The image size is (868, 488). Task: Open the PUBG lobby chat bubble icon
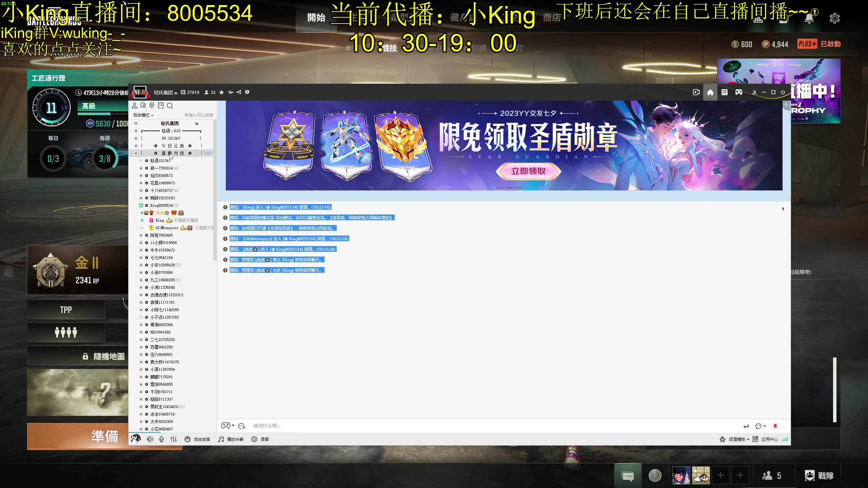coord(628,476)
